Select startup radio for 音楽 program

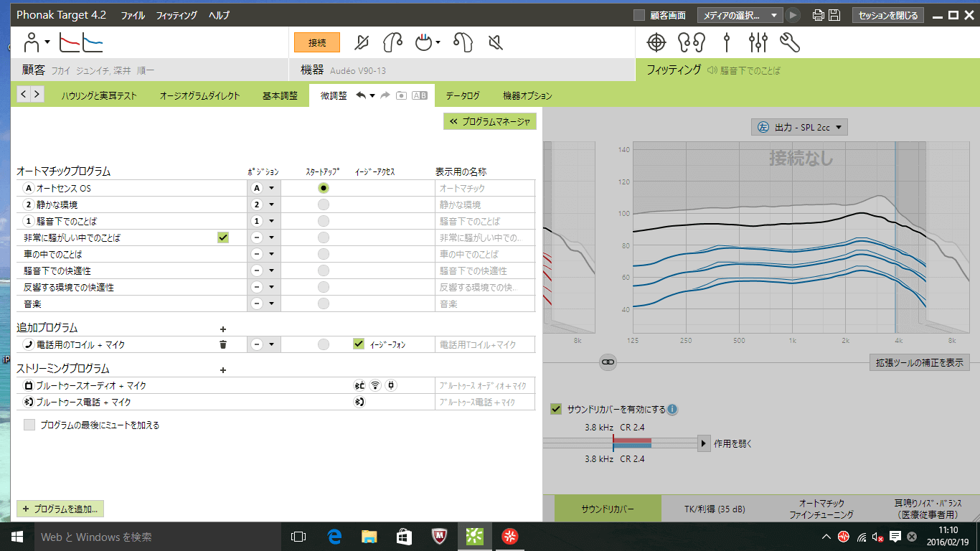[324, 303]
